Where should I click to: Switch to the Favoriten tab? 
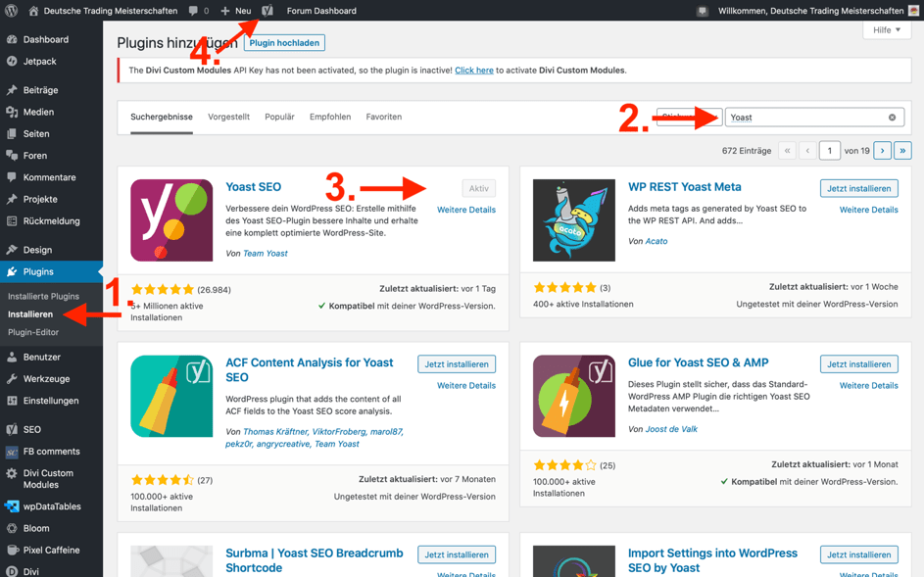coord(384,117)
